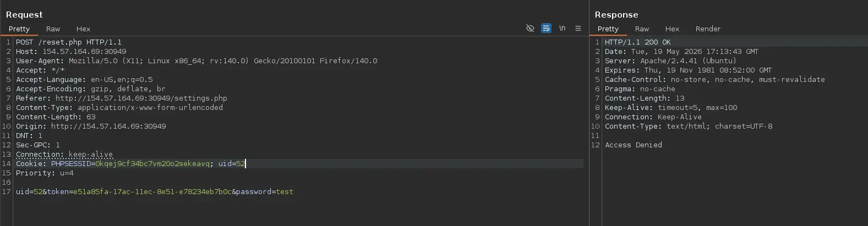Toggle line wrap icon in Request panel
The image size is (868, 226).
point(546,28)
